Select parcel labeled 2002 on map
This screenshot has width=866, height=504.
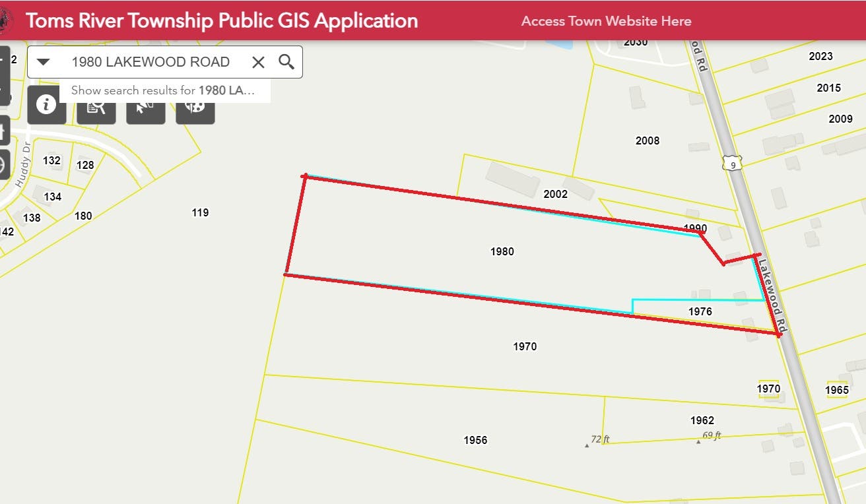(x=555, y=194)
